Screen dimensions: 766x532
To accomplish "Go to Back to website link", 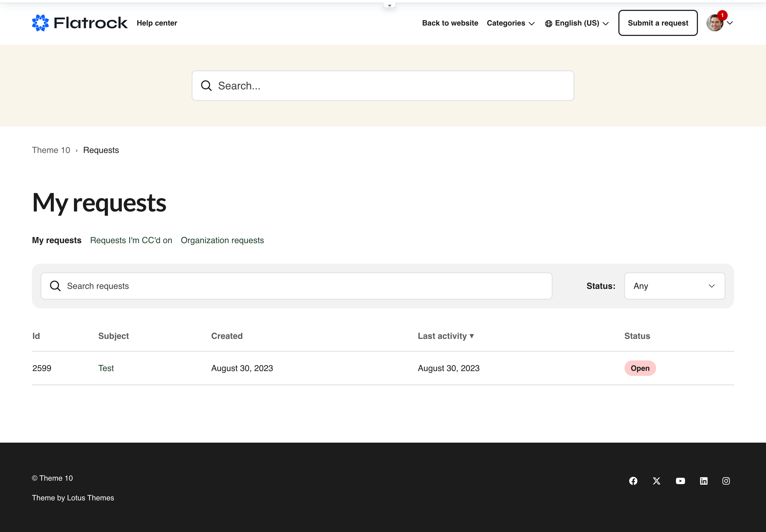I will [450, 23].
